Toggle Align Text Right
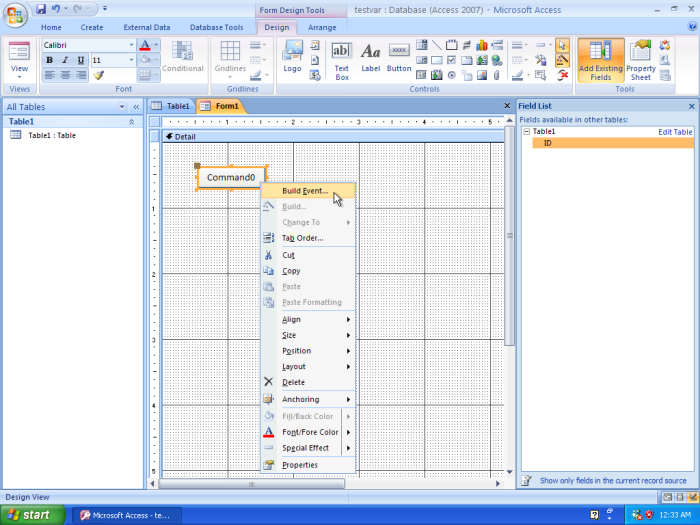The height and width of the screenshot is (525, 700). pos(81,75)
